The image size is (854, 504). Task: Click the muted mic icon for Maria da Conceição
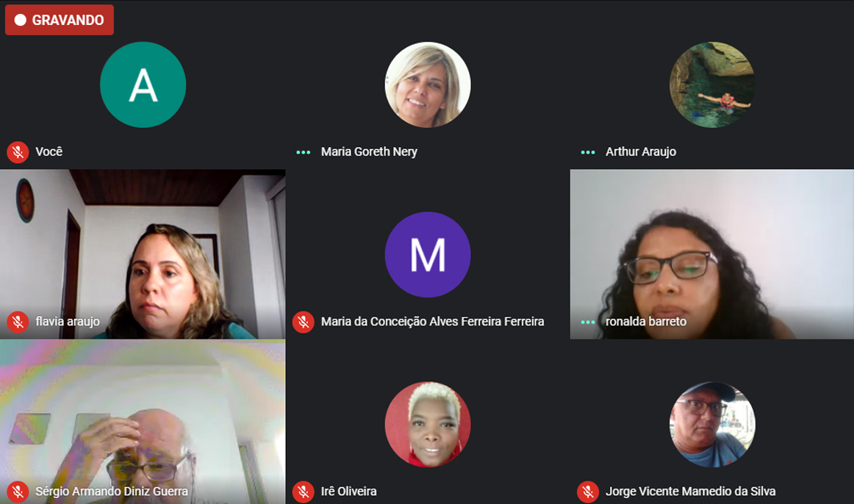point(304,323)
